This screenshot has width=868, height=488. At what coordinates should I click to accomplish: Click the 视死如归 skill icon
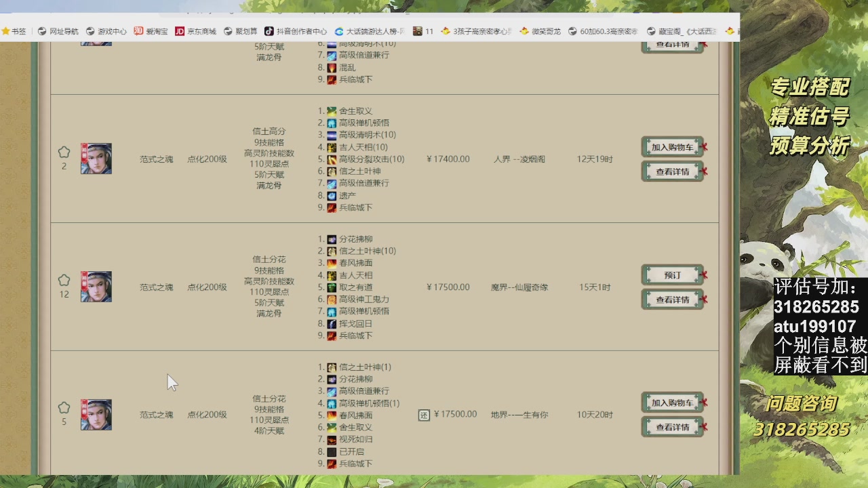tap(332, 439)
